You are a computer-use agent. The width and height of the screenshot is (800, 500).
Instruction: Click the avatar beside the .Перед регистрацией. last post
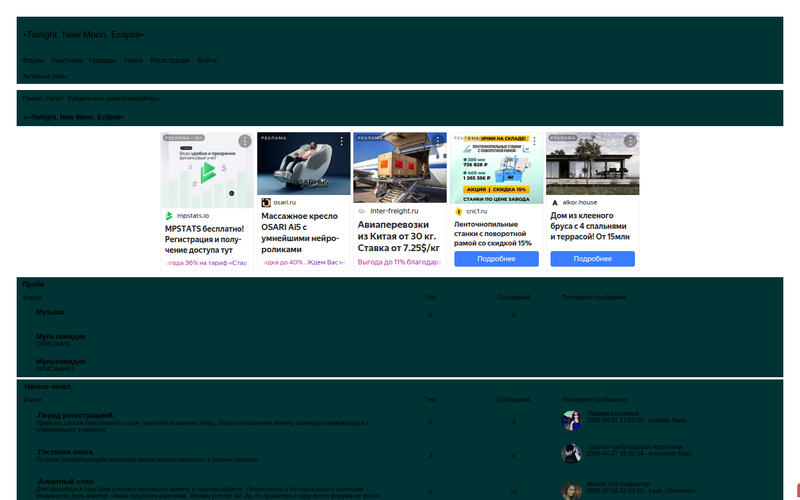(572, 420)
